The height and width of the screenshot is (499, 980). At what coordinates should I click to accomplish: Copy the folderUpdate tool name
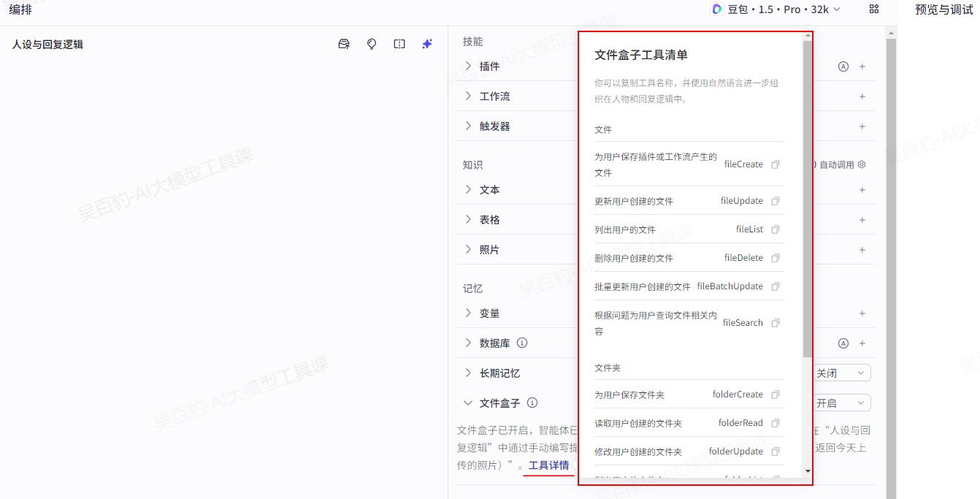coord(776,452)
